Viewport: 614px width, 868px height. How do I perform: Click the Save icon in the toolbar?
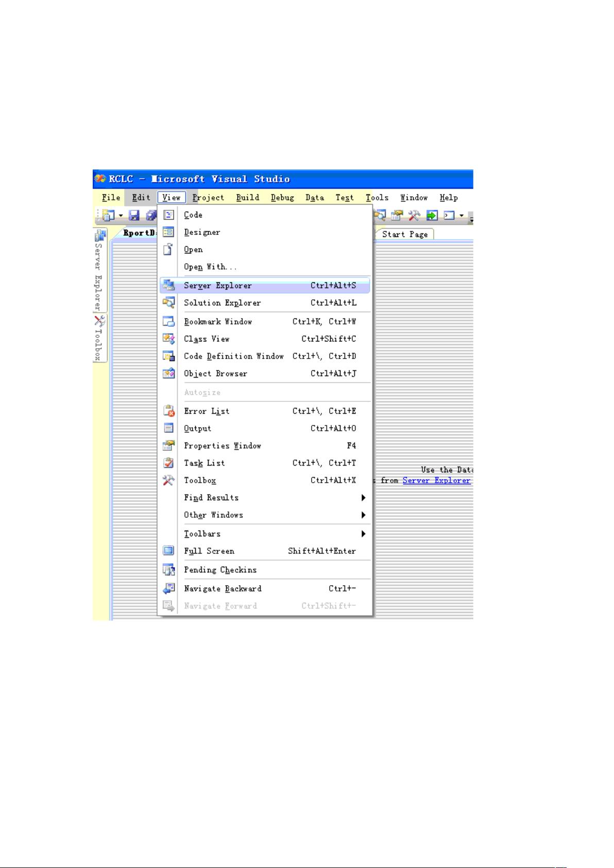tap(134, 215)
